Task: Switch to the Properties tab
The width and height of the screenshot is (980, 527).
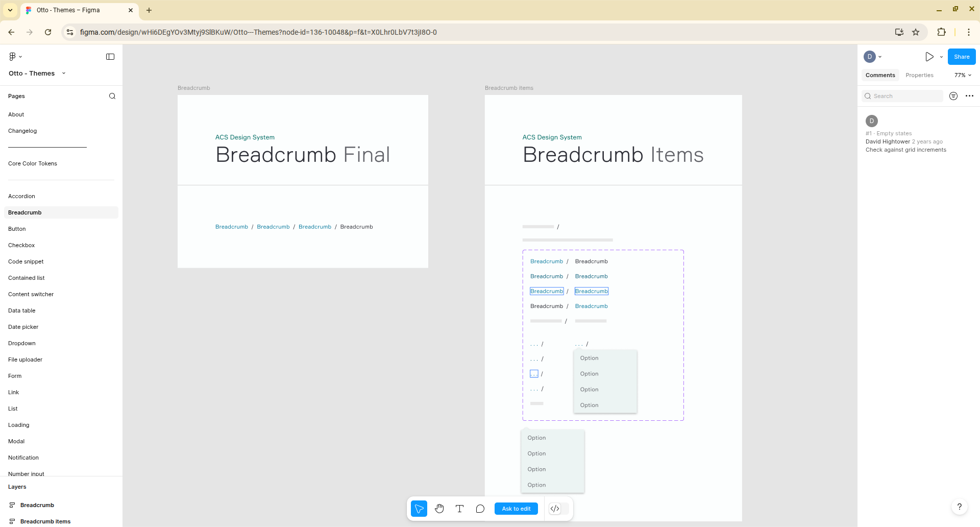Action: click(919, 75)
